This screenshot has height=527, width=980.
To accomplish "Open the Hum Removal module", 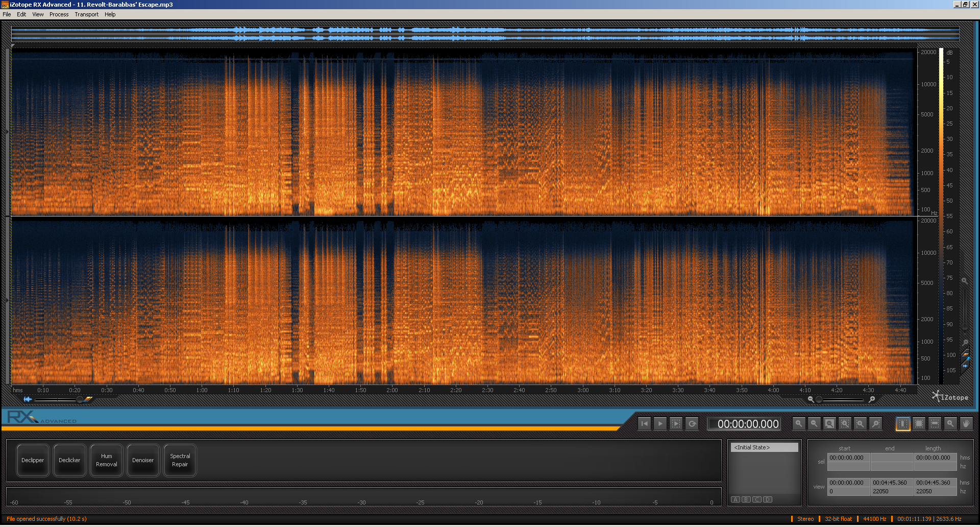I will pos(106,460).
